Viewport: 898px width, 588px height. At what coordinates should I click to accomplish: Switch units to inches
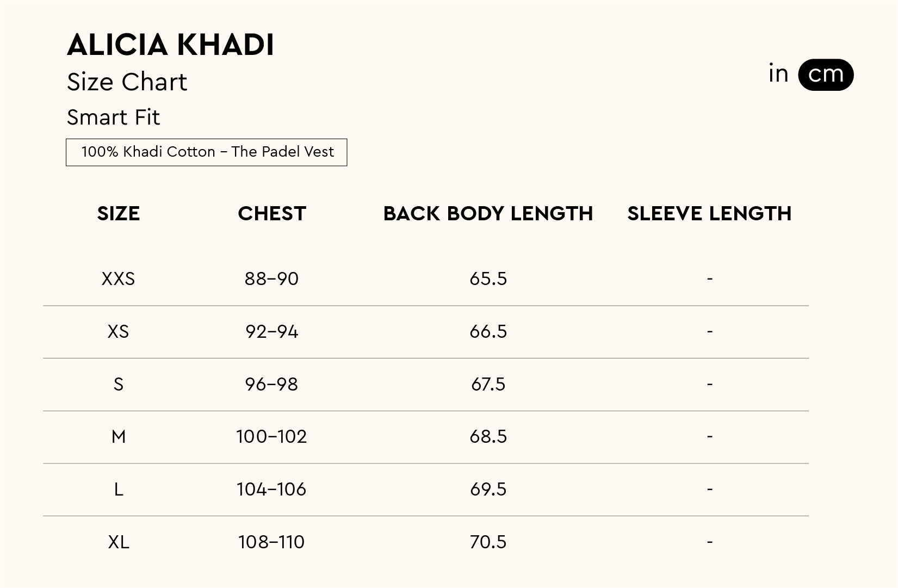tap(778, 74)
